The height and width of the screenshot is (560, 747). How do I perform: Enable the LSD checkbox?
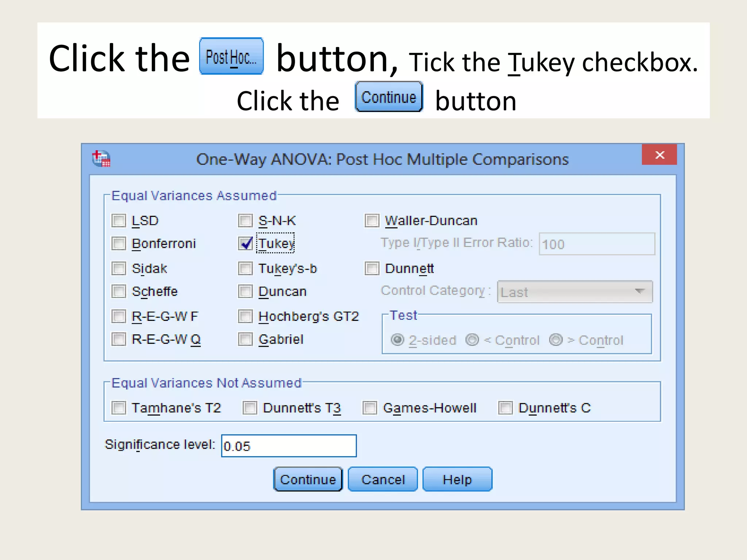[119, 221]
